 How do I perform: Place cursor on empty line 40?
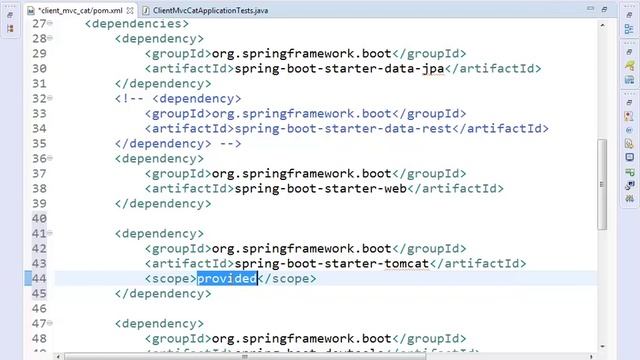pos(325,218)
